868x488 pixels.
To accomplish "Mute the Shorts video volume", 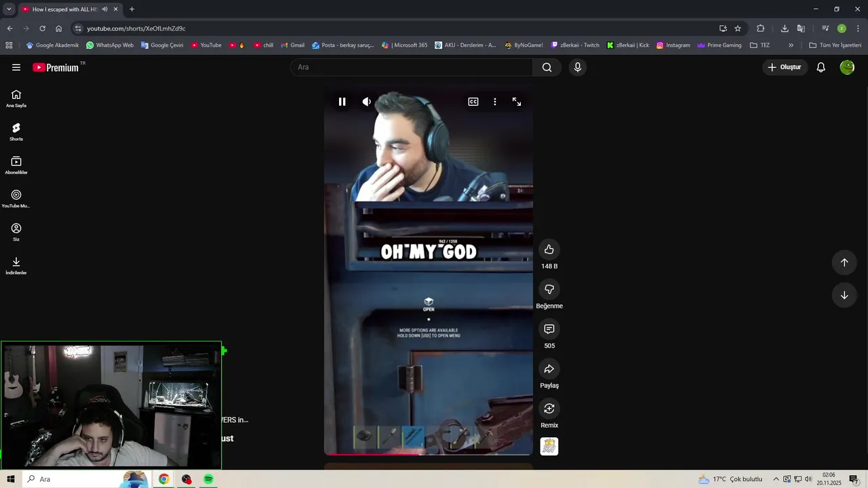I will [x=366, y=102].
